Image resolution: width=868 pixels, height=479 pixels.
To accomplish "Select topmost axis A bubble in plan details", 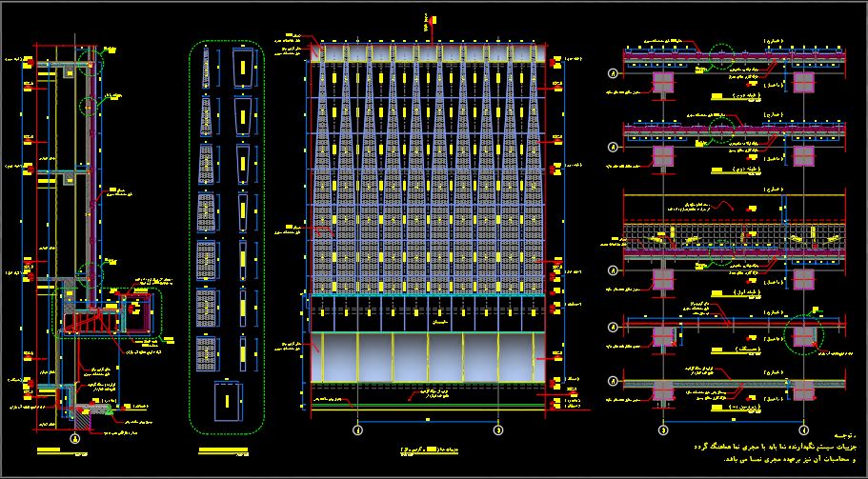I will (x=613, y=72).
